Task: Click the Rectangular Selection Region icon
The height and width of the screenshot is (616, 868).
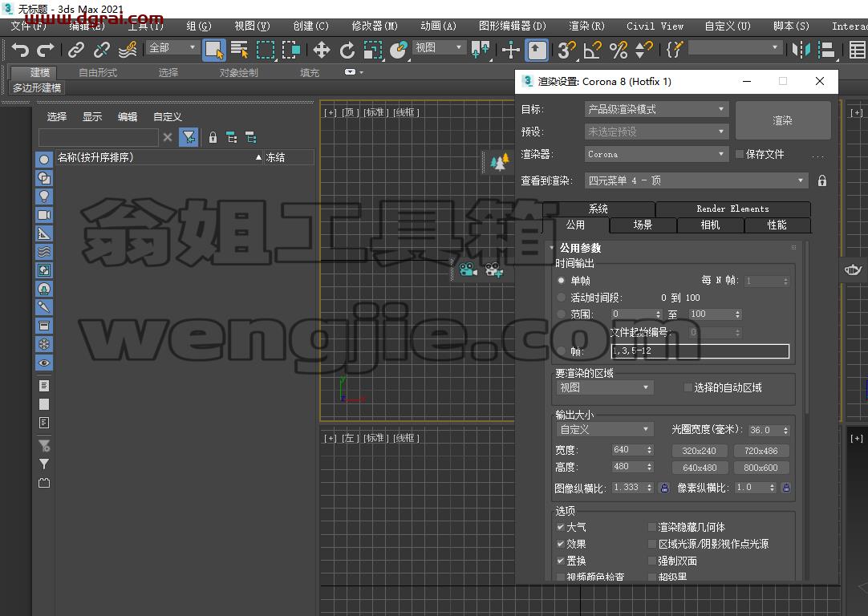Action: (x=266, y=50)
